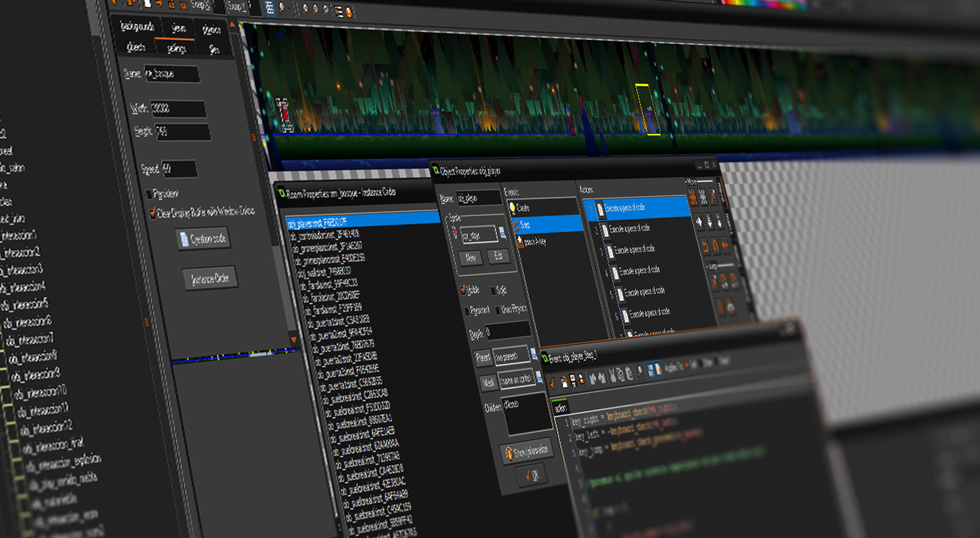
Task: Select Move Fixed action icon in Object Properties
Action: [x=694, y=197]
